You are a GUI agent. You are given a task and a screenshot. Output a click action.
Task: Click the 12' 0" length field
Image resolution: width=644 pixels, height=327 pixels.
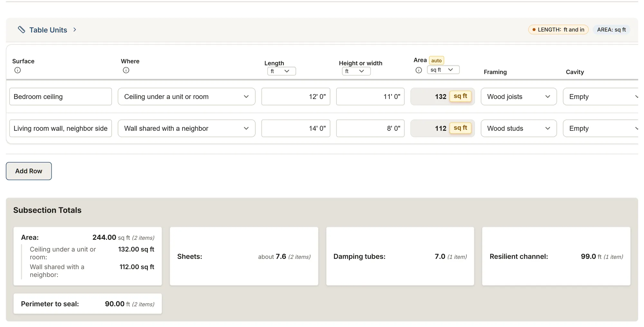(296, 97)
